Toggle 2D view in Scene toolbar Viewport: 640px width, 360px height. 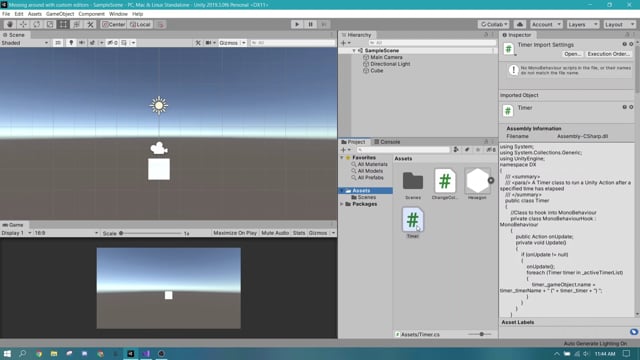(x=58, y=43)
